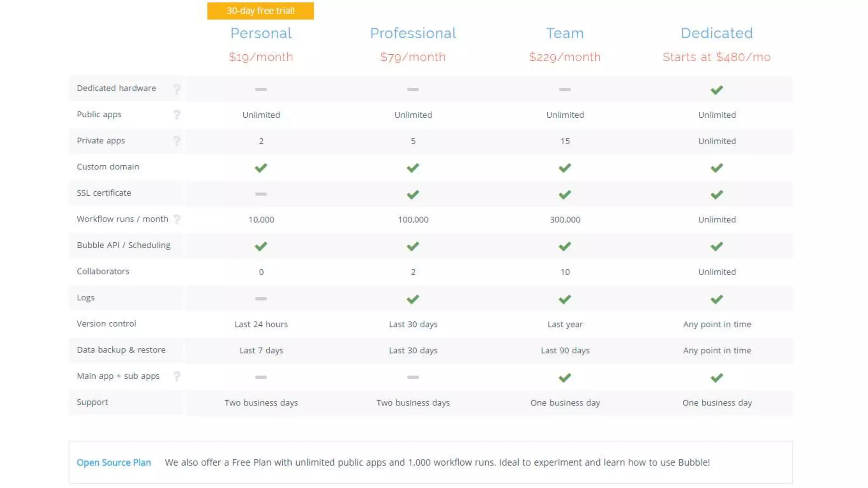Click Custom domain checkmark under Personal
Viewport: 868px width, 488px height.
(x=261, y=168)
